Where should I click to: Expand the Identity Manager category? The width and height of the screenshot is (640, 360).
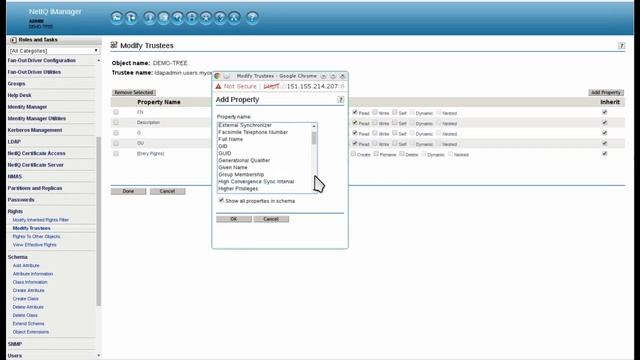pos(27,107)
